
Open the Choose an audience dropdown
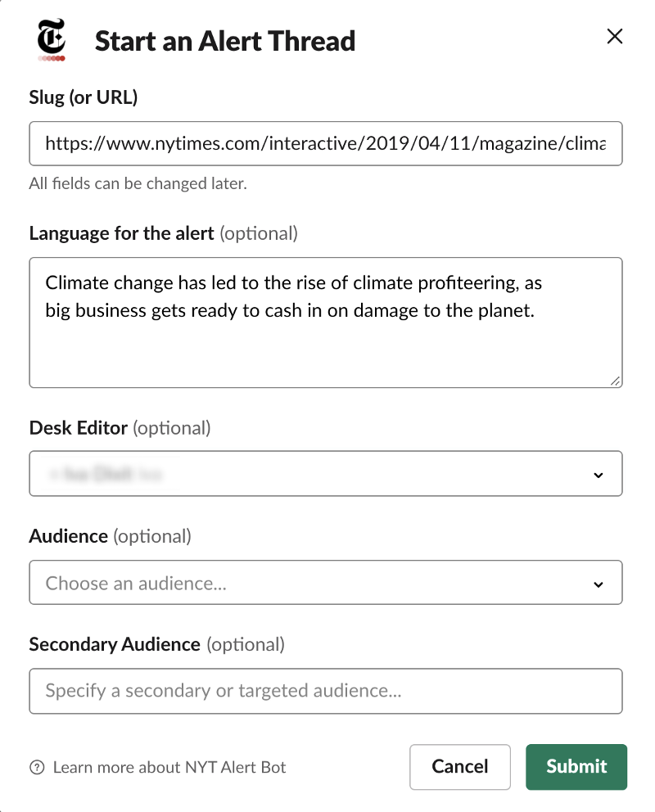325,583
